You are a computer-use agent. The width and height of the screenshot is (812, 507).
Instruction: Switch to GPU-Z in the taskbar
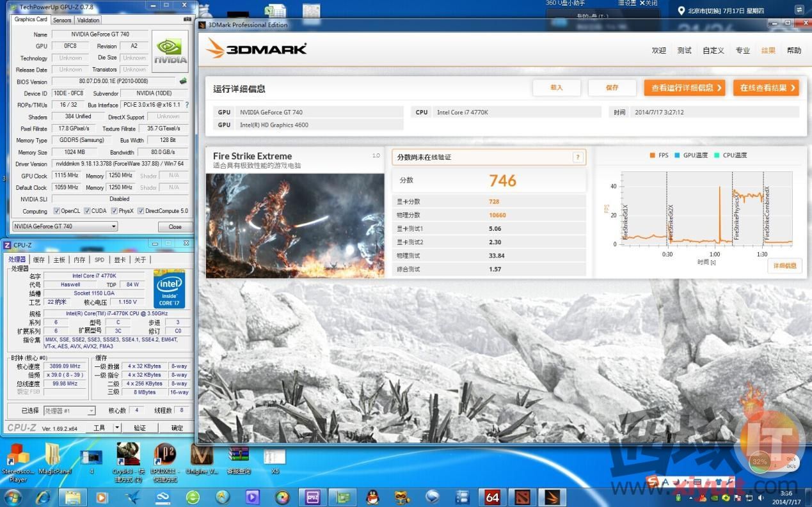343,497
